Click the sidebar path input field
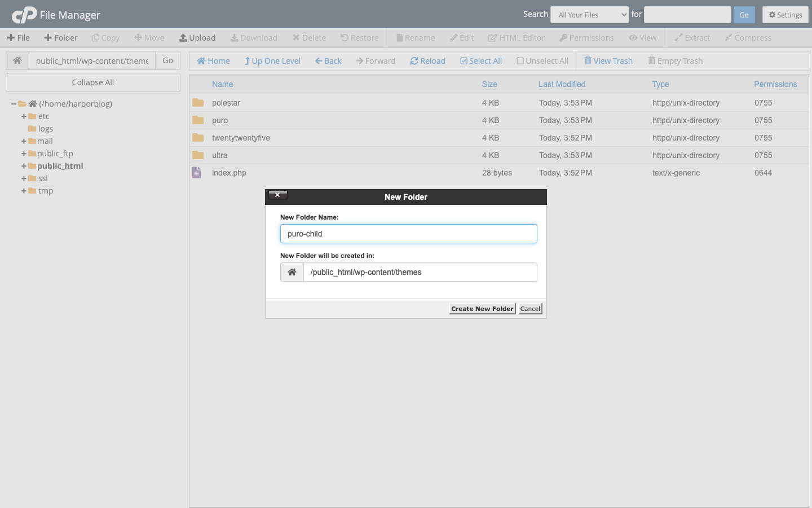Image resolution: width=812 pixels, height=508 pixels. coord(92,60)
